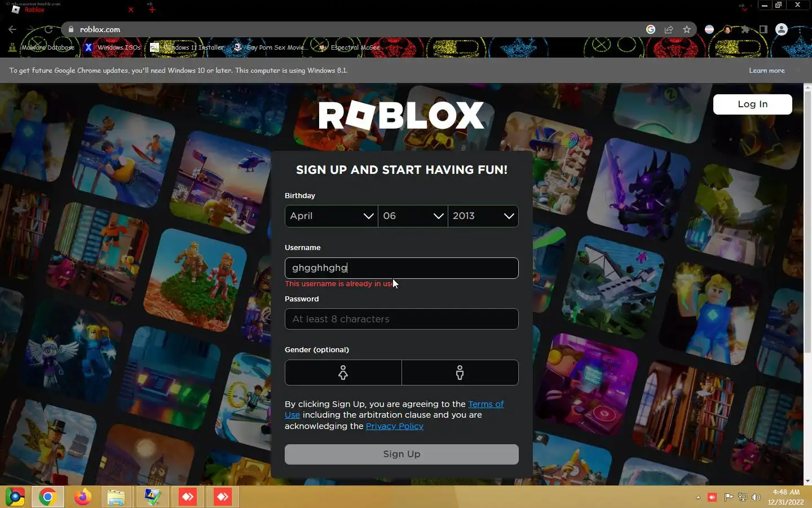Click the Windows Start button
This screenshot has width=812, height=508.
[x=15, y=497]
